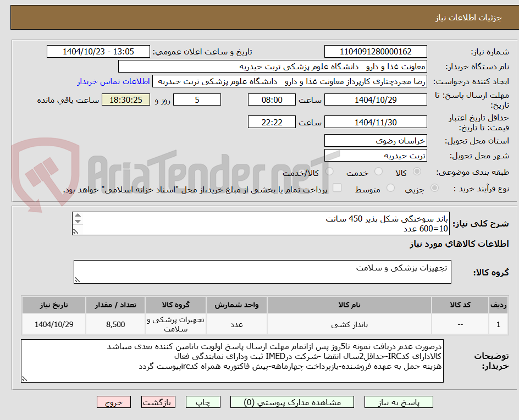Open the خراسان رضوی province selector
This screenshot has height=420, width=519.
[376, 140]
